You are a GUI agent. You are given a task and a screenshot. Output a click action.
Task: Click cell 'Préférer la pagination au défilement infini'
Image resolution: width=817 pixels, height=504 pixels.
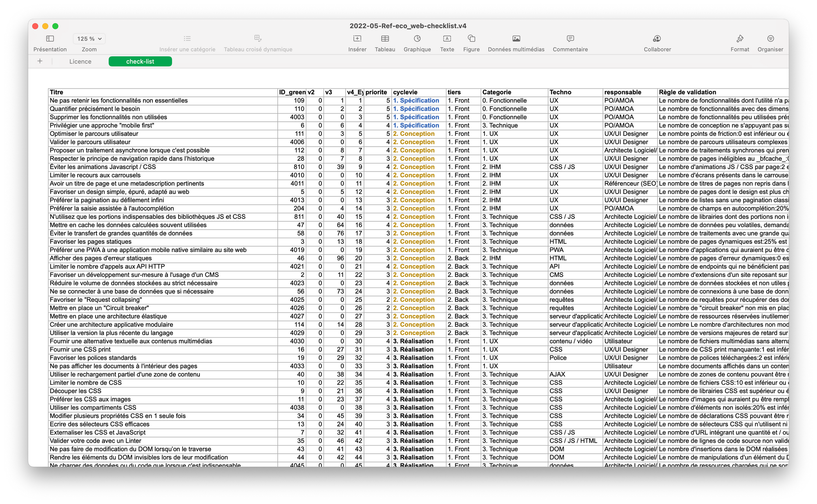(x=163, y=200)
